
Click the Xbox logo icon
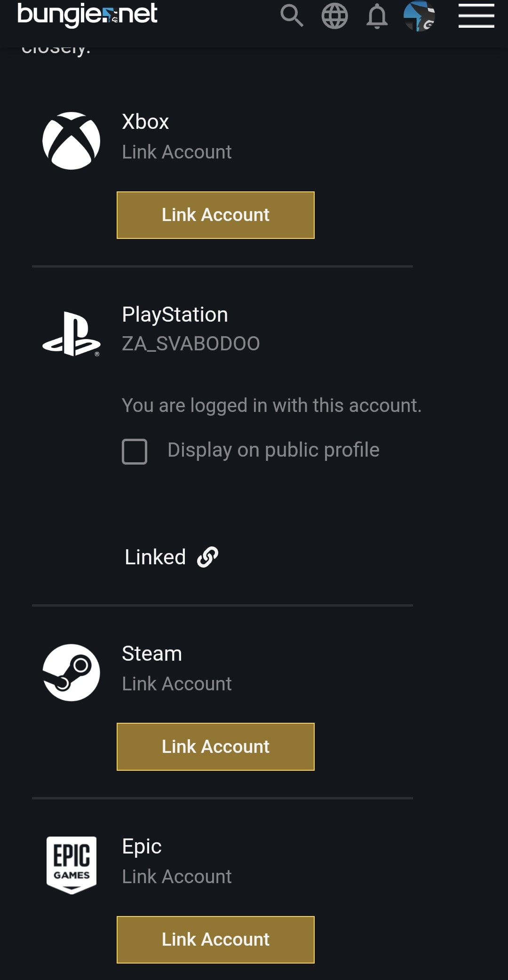(71, 141)
